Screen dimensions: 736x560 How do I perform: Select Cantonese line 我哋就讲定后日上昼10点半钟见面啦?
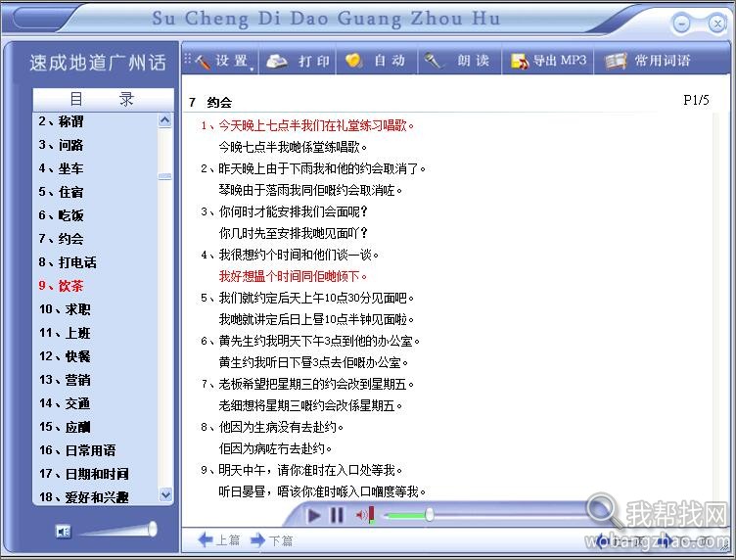[x=316, y=320]
